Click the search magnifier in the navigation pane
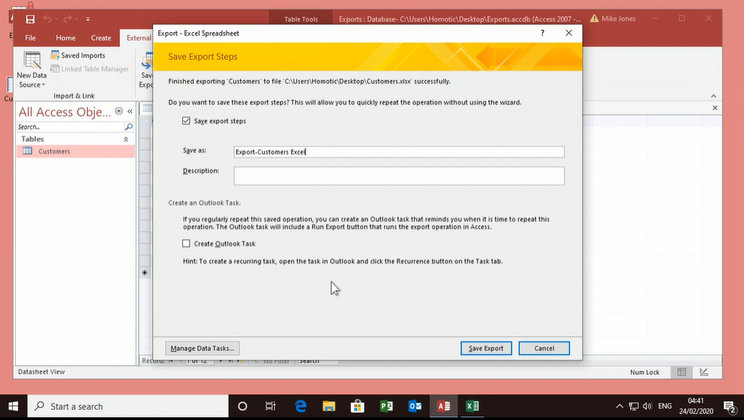744x420 pixels. pos(128,128)
